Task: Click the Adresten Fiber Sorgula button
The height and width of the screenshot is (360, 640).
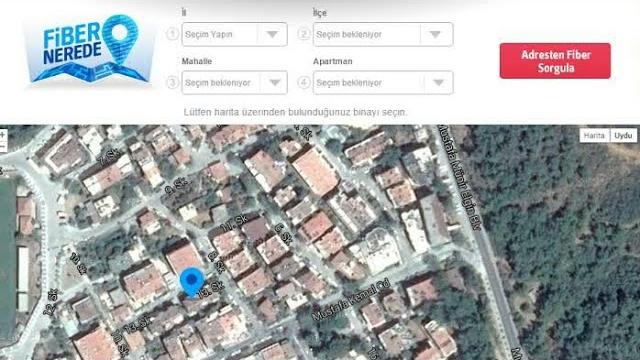Action: point(555,61)
